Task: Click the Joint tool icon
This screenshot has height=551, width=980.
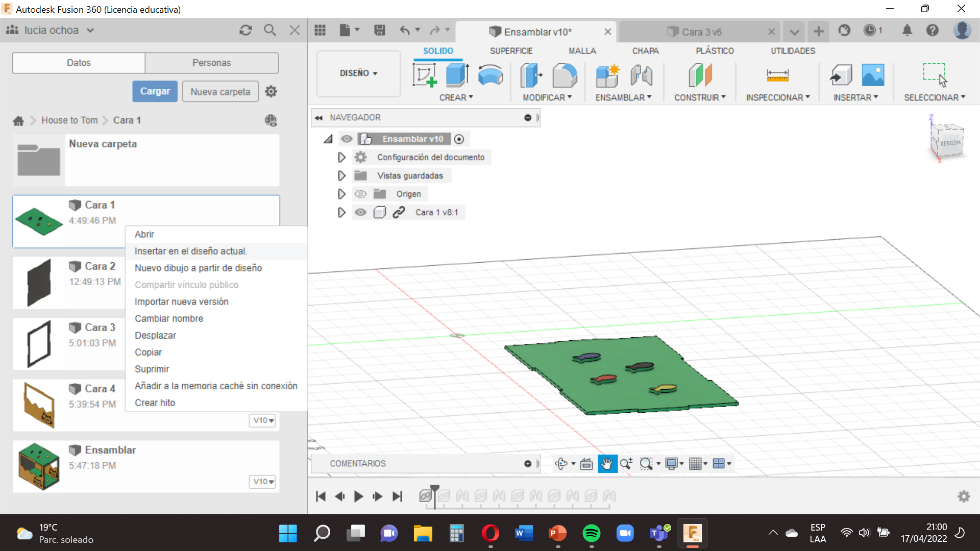Action: click(641, 75)
